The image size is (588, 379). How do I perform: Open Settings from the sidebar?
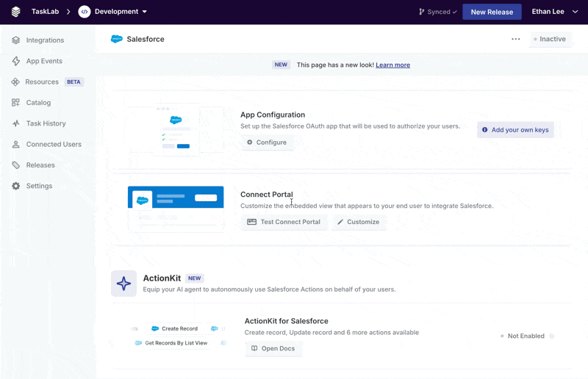click(39, 186)
